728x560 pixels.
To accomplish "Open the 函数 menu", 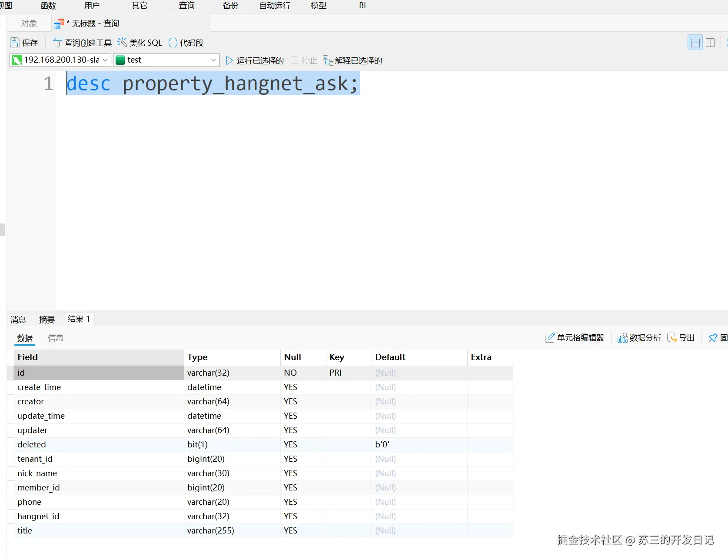I will pos(48,6).
